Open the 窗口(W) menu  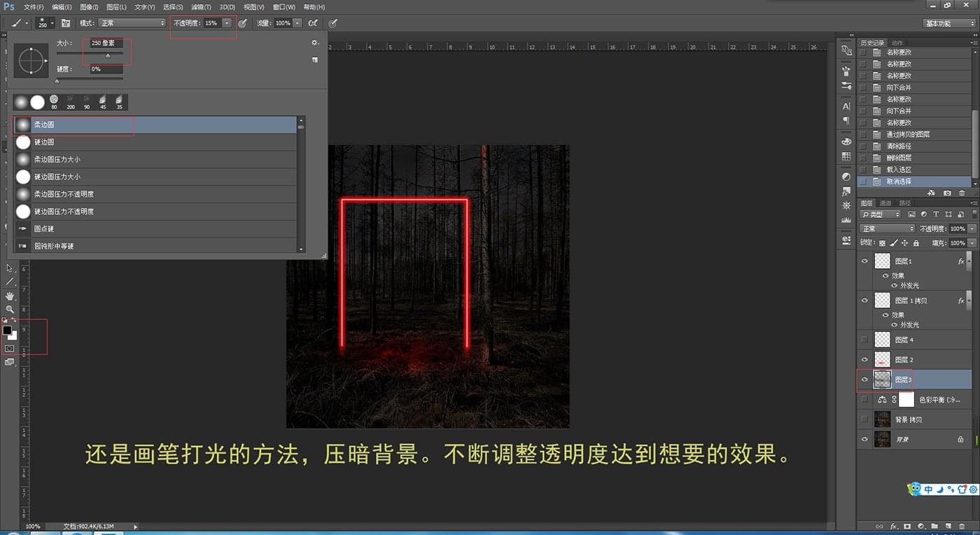283,7
